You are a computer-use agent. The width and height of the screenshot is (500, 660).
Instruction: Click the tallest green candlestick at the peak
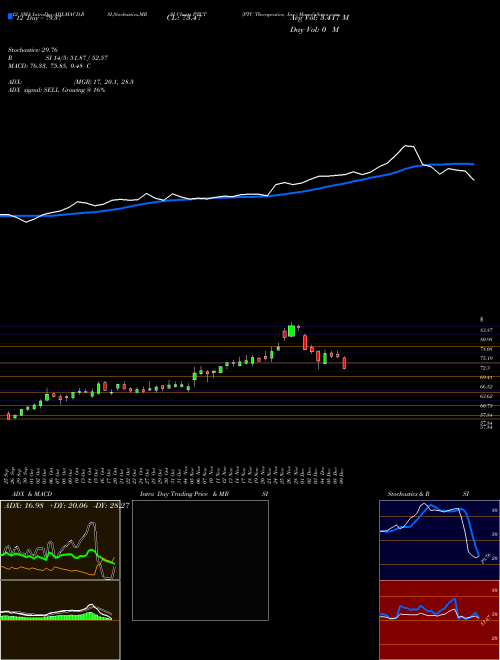pos(291,330)
